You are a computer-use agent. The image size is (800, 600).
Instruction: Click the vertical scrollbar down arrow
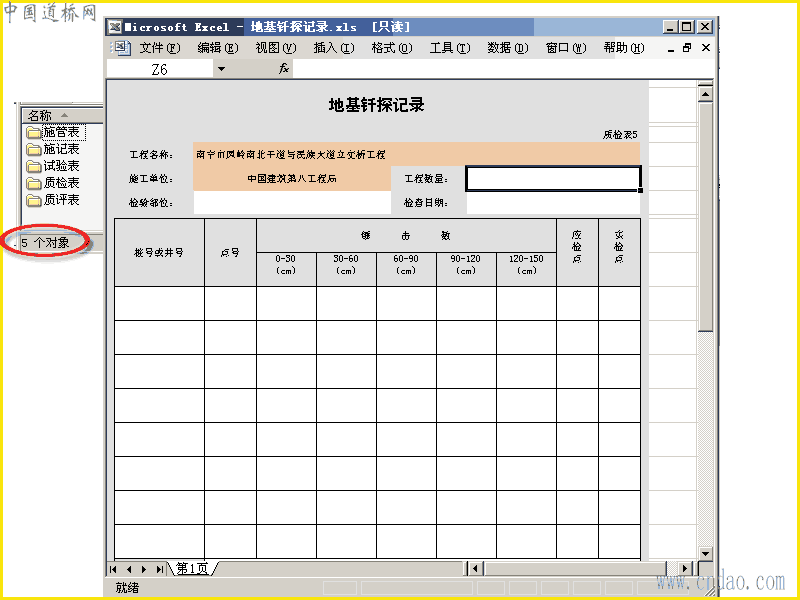[x=706, y=554]
